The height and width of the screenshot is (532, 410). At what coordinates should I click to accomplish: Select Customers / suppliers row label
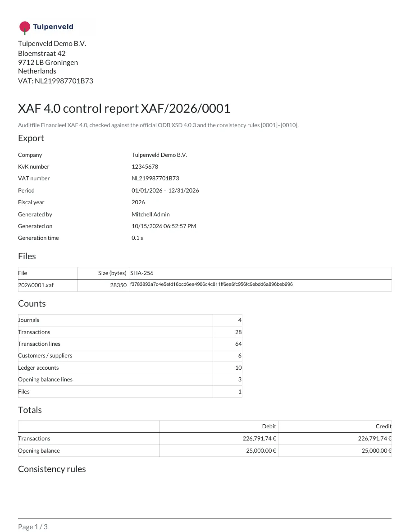click(45, 356)
